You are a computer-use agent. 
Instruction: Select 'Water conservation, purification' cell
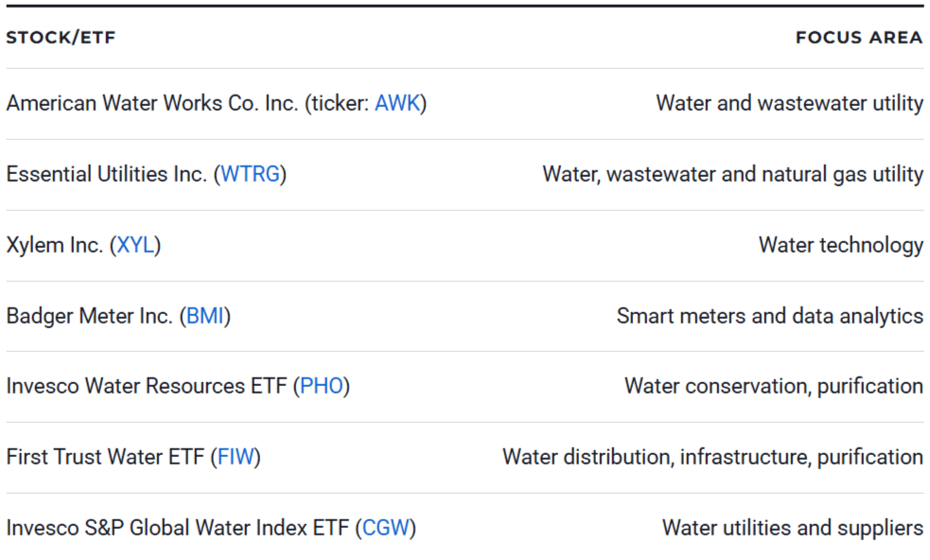pos(773,386)
